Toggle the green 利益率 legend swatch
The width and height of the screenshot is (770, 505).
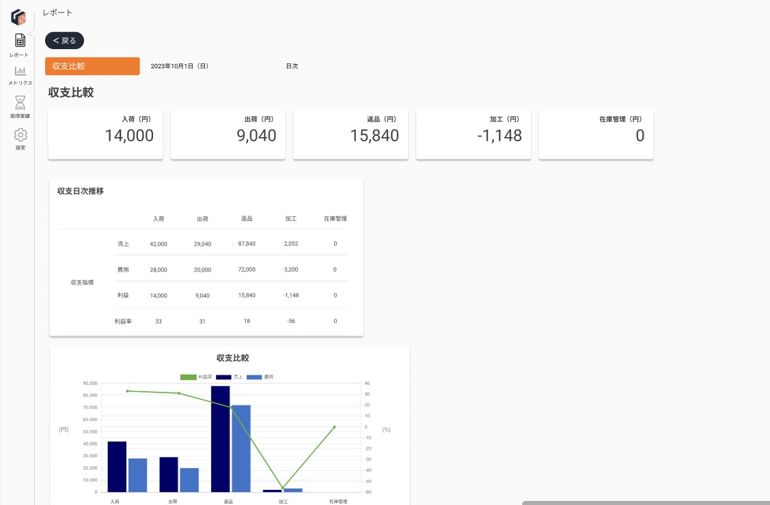(188, 377)
